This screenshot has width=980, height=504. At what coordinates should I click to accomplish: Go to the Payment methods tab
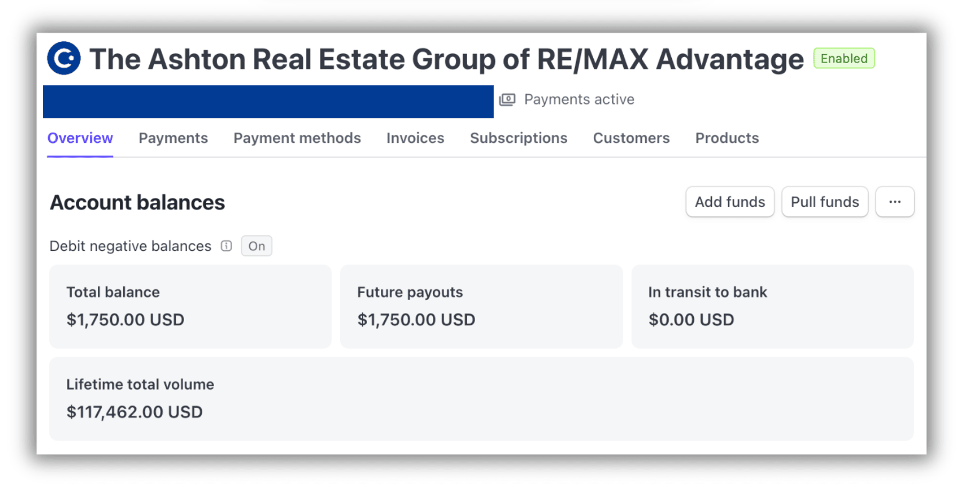(x=297, y=138)
